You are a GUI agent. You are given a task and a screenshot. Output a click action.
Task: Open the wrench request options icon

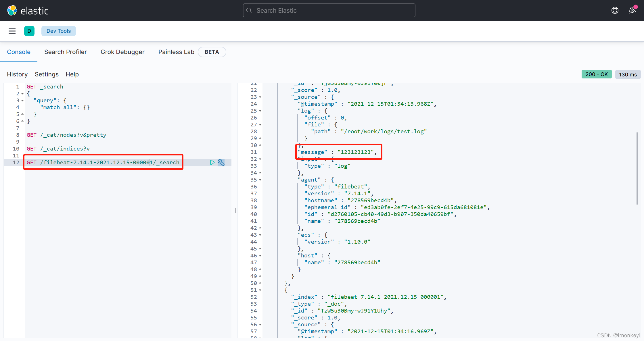click(x=221, y=162)
